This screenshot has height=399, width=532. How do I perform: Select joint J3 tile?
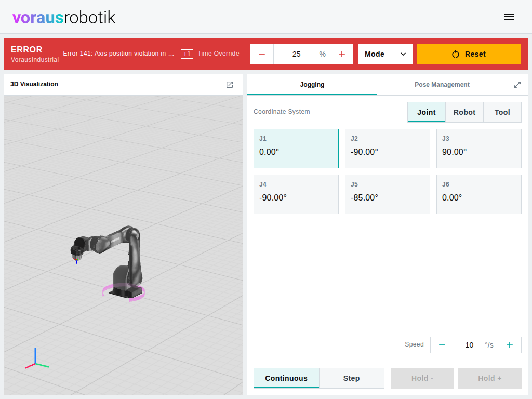point(478,149)
